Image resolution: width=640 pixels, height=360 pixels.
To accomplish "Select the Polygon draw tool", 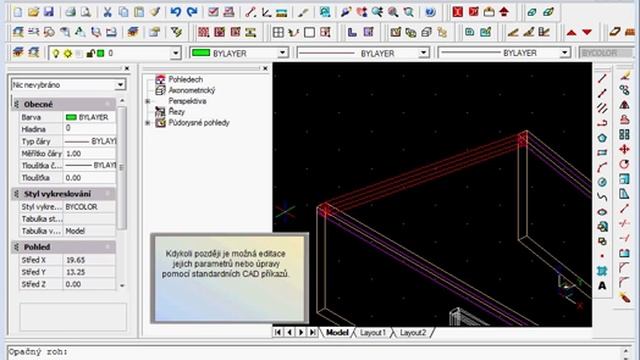I will pyautogui.click(x=602, y=138).
